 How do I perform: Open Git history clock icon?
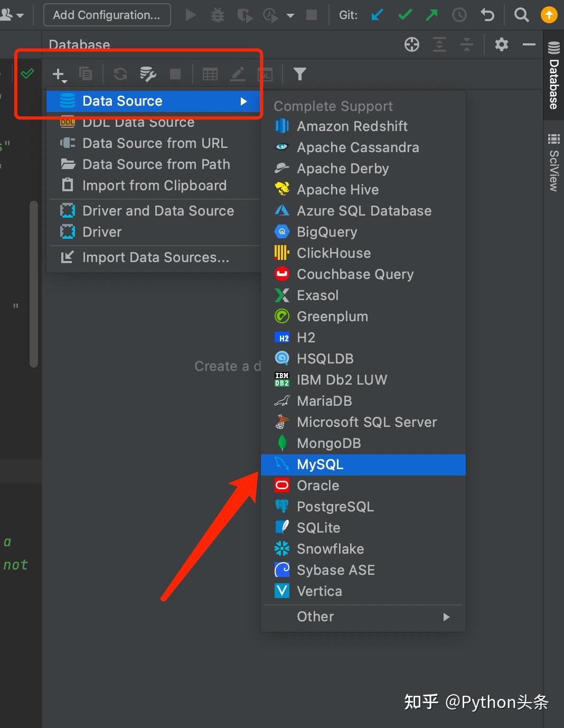click(x=459, y=15)
